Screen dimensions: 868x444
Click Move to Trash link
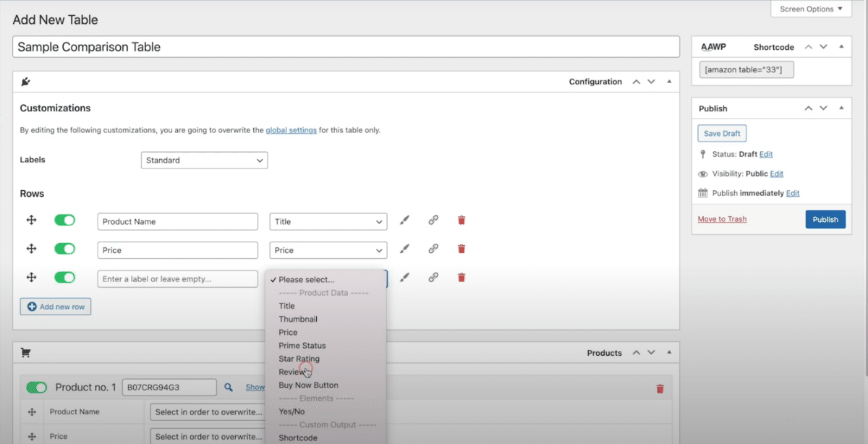pos(722,219)
